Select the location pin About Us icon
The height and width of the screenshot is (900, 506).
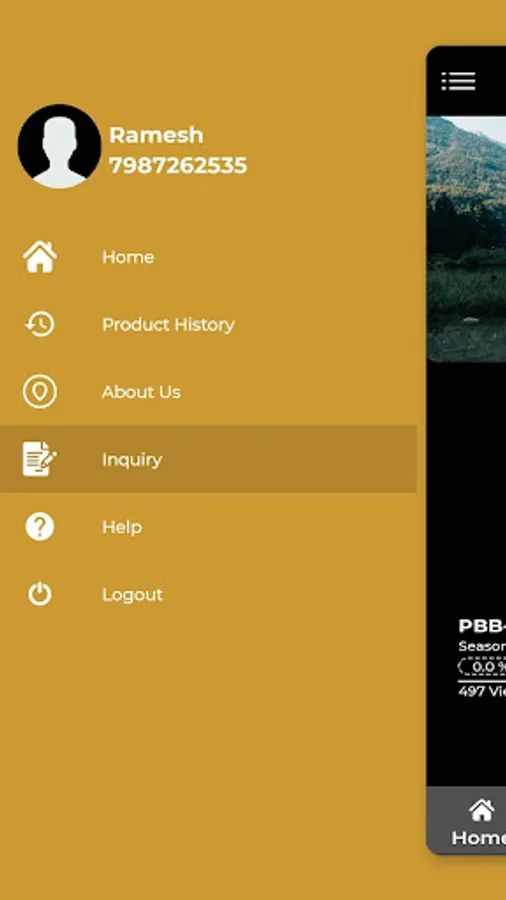[40, 391]
